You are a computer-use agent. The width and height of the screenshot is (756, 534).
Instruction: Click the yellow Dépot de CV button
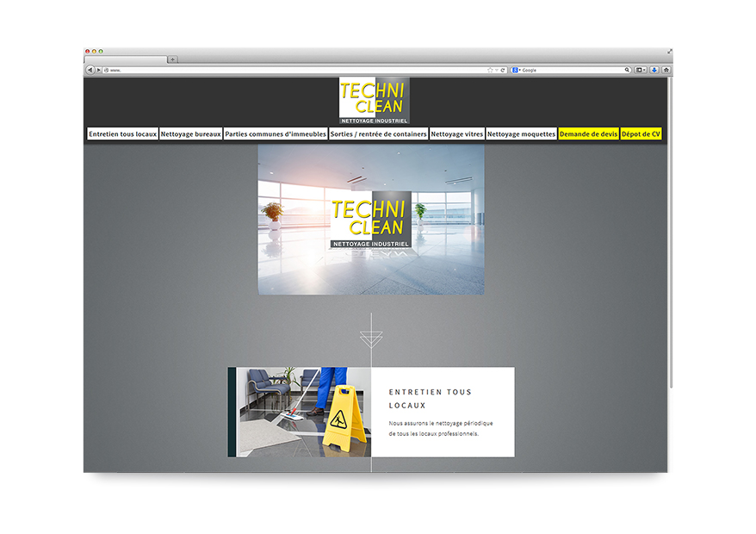coord(641,134)
